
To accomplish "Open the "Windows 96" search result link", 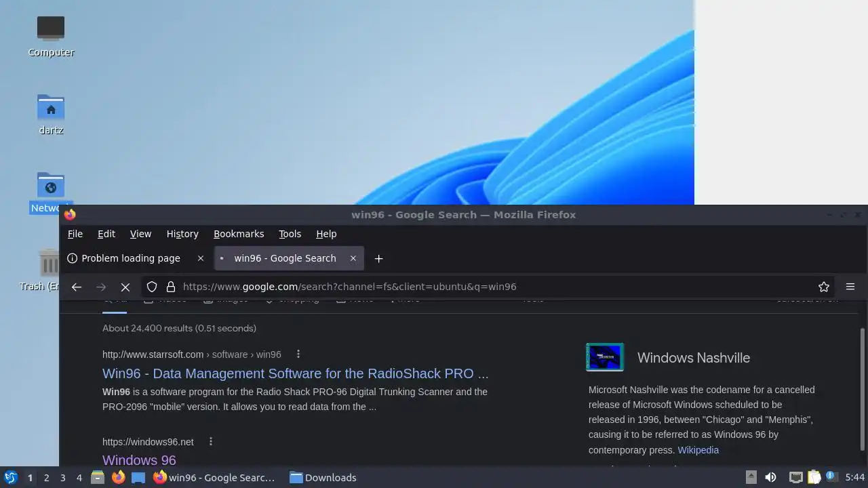I will pyautogui.click(x=139, y=460).
